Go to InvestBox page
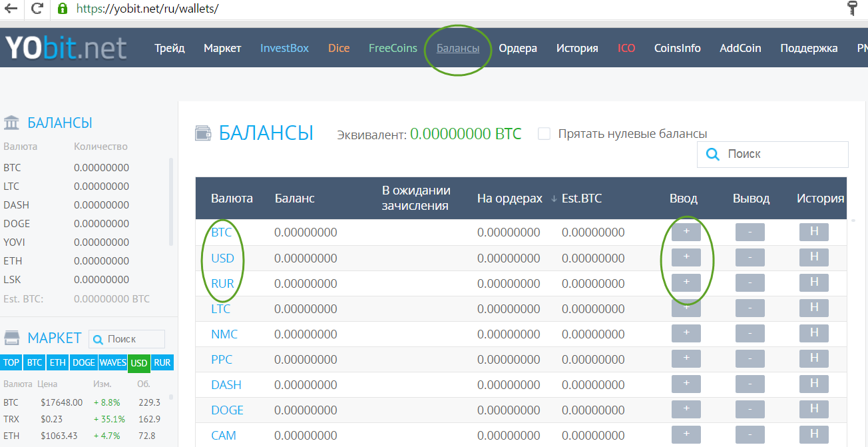This screenshot has height=447, width=868. [284, 48]
